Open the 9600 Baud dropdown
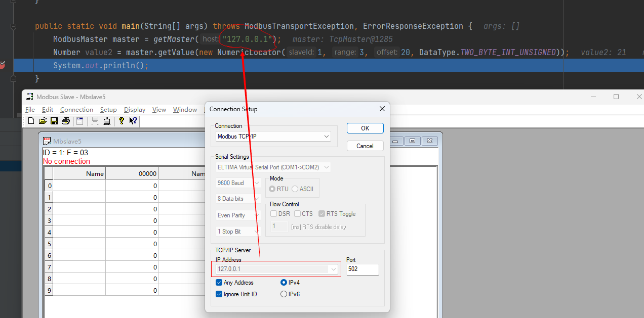The height and width of the screenshot is (318, 644). 238,183
